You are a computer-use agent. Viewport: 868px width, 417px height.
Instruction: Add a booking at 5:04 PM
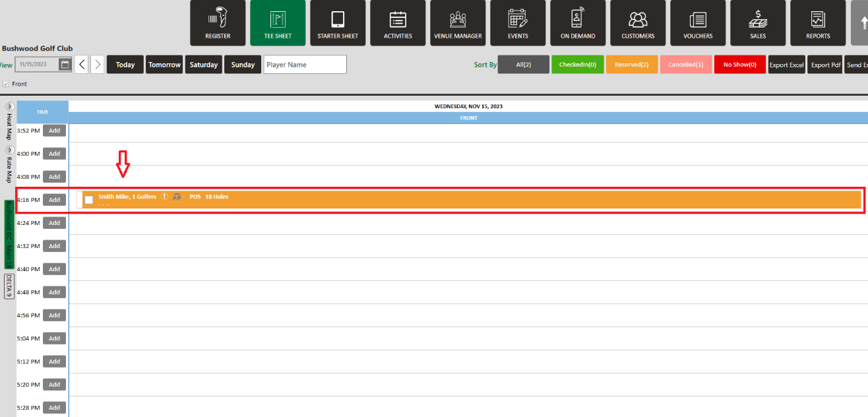(54, 338)
